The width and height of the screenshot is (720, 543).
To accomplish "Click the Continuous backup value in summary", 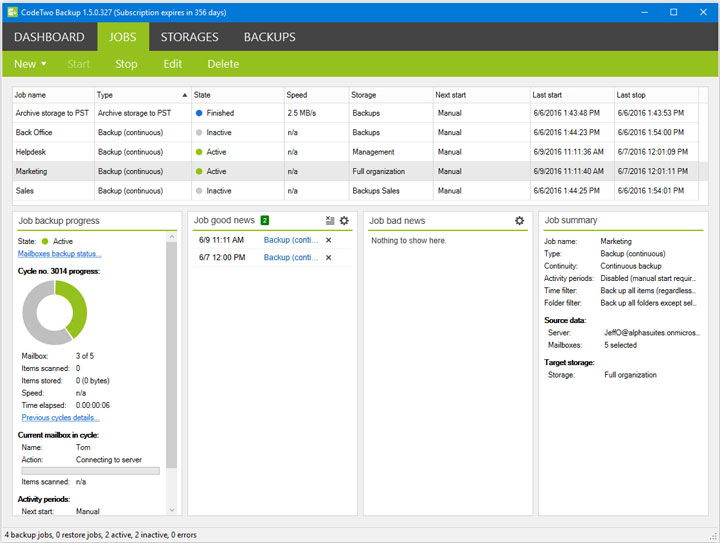I will 631,266.
